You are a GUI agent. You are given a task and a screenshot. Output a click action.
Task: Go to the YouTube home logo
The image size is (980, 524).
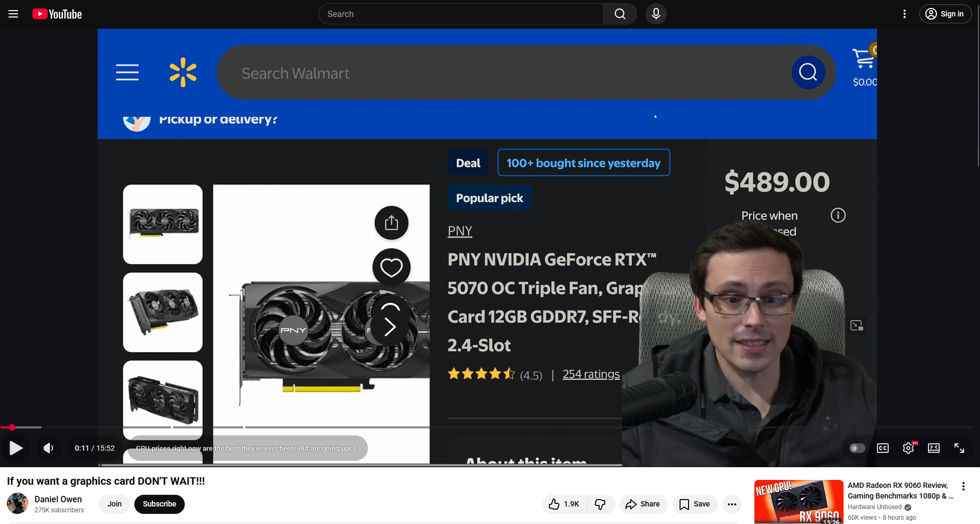[57, 14]
